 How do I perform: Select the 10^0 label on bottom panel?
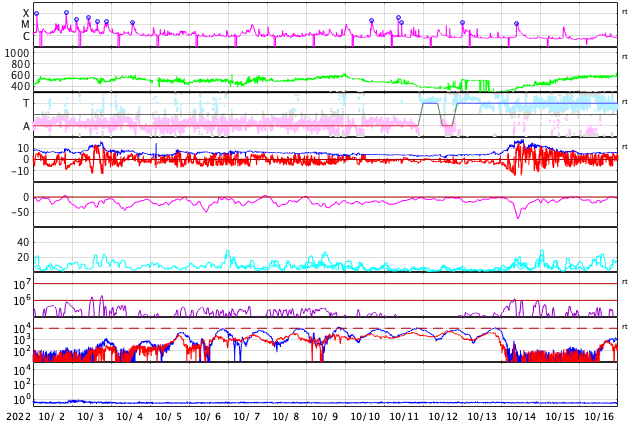point(22,400)
